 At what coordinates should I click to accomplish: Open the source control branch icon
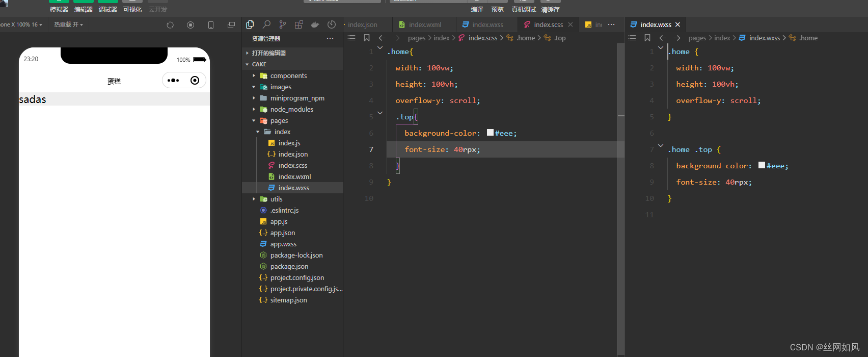(283, 24)
